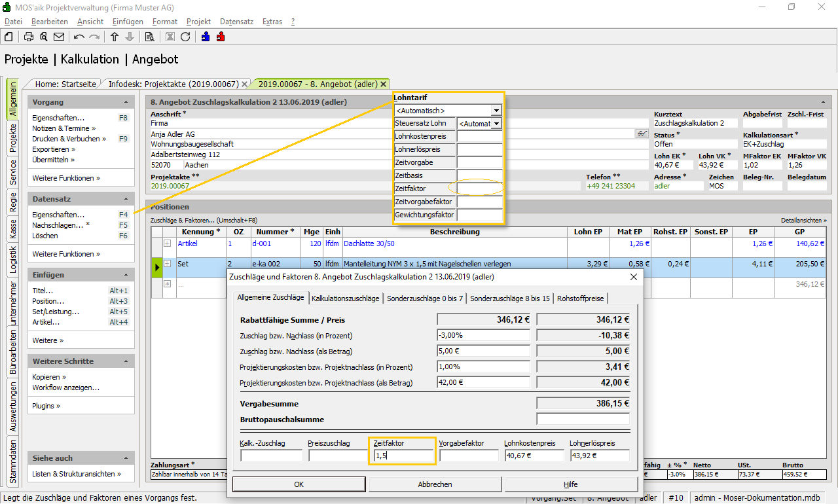838x504 pixels.
Task: Click the move up arrow icon
Action: pos(115,37)
